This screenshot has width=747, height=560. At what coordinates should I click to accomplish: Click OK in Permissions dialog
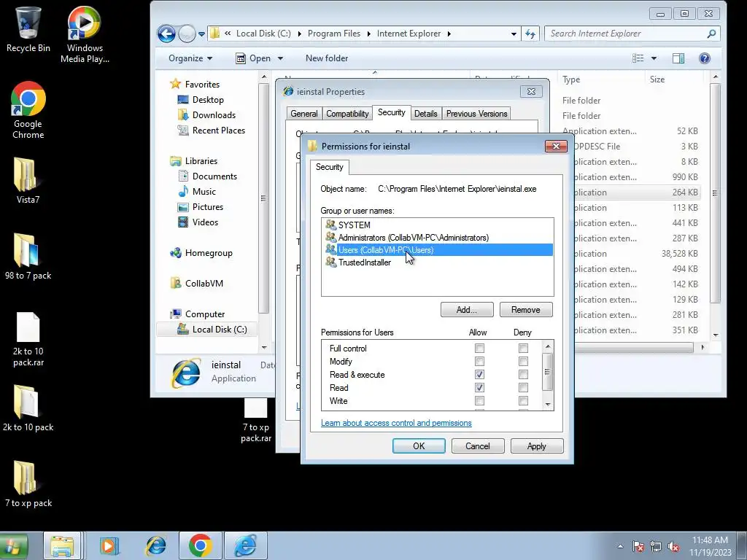pos(419,446)
